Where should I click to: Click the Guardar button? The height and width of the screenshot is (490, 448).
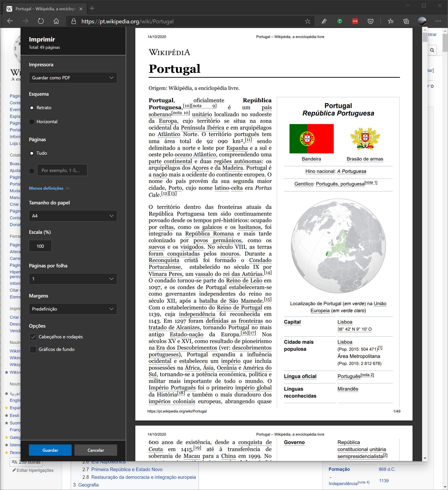tap(50, 450)
